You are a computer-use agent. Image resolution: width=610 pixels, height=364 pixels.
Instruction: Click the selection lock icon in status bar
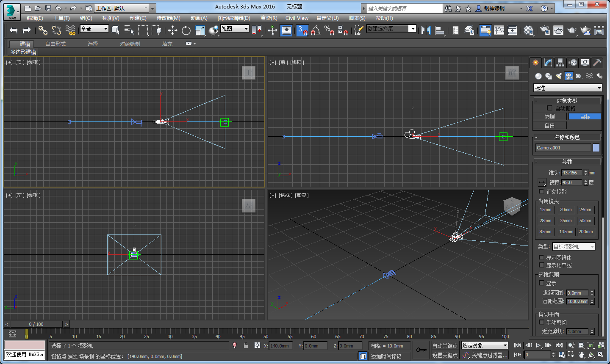(246, 345)
